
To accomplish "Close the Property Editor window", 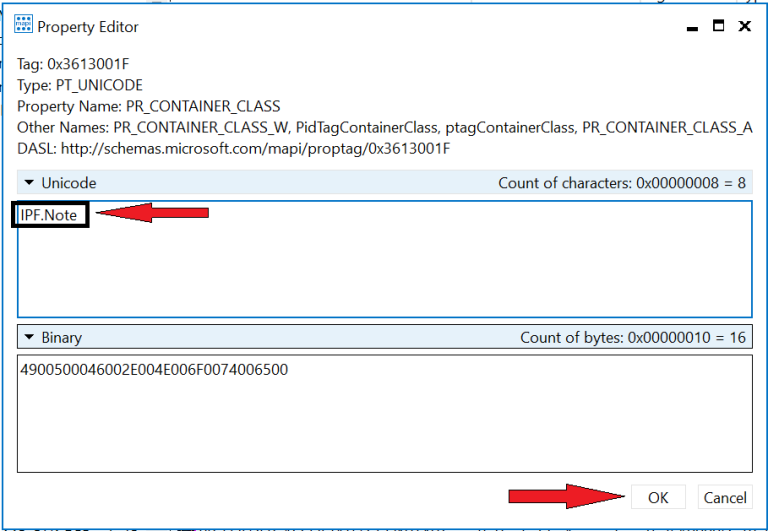I will pyautogui.click(x=745, y=26).
